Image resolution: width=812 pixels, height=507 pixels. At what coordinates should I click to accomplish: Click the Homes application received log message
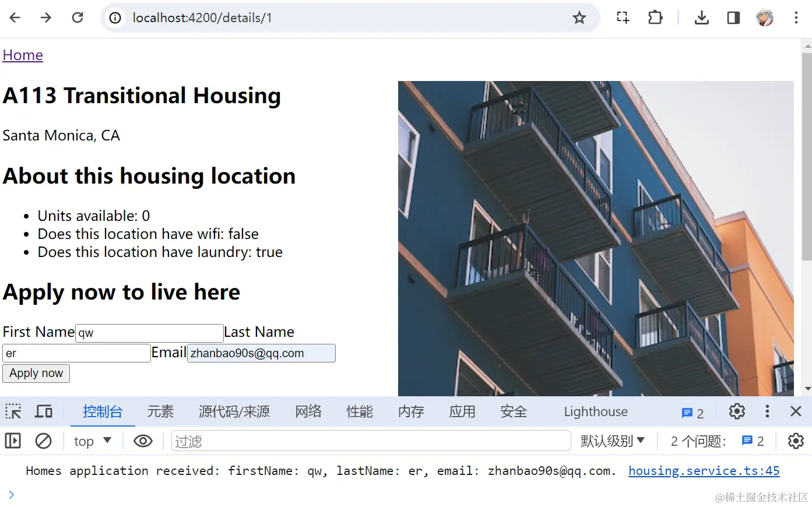[321, 471]
